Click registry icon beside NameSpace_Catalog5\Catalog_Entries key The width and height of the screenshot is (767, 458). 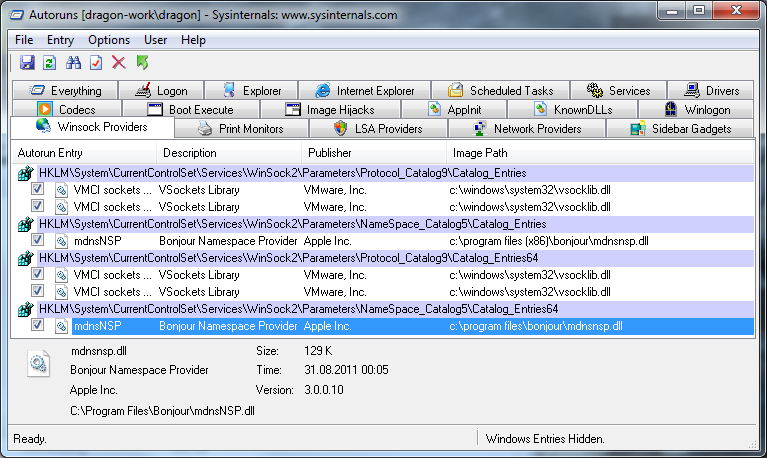pos(25,224)
